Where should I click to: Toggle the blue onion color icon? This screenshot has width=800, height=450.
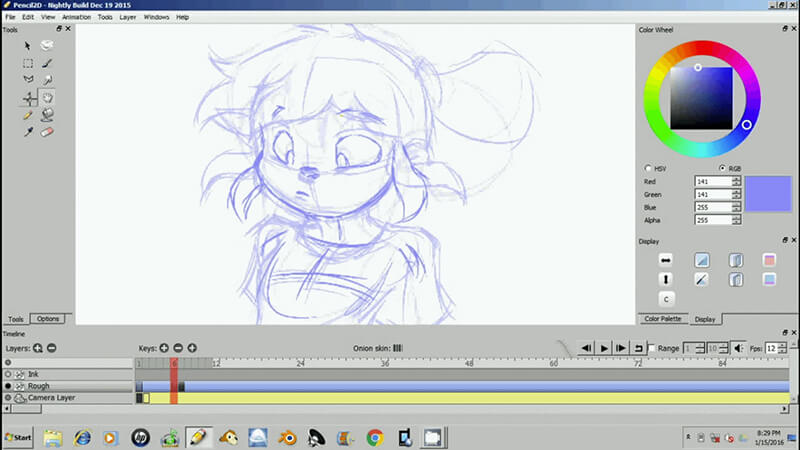[x=769, y=279]
